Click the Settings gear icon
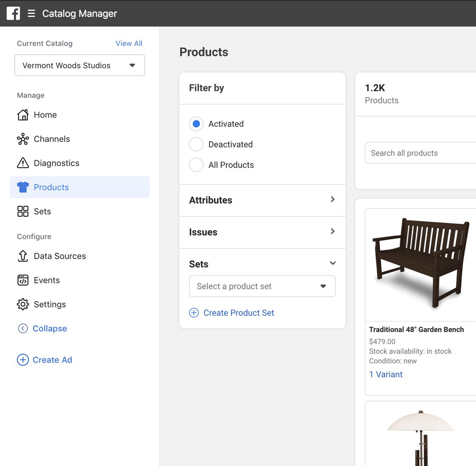This screenshot has height=466, width=476. [23, 304]
